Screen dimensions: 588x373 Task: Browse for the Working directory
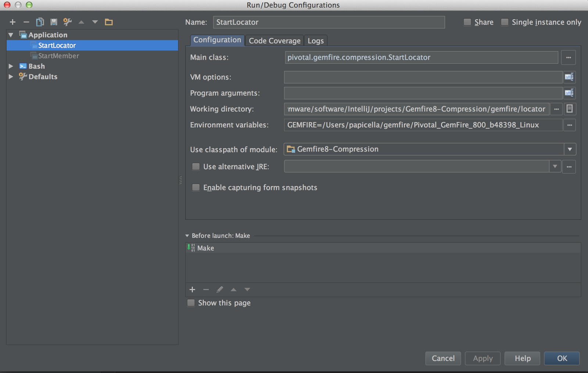(x=556, y=109)
